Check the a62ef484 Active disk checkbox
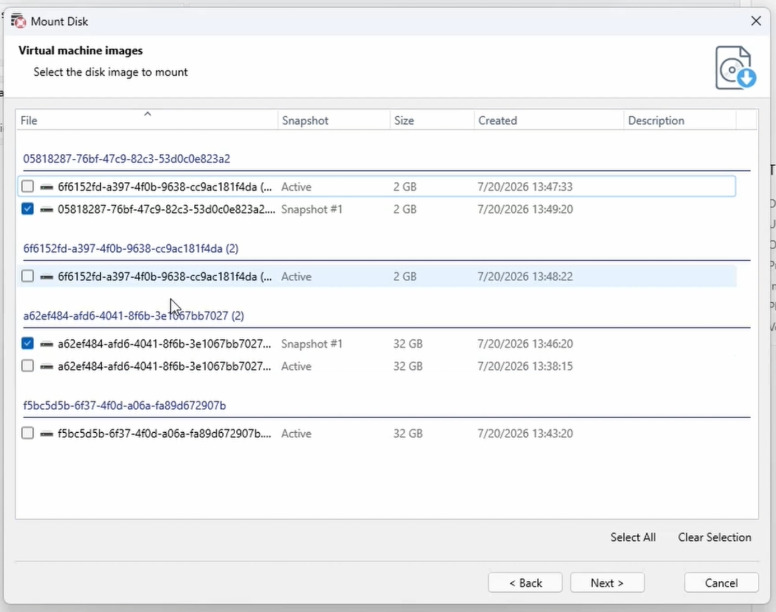Screen dimensions: 776x612 point(28,366)
